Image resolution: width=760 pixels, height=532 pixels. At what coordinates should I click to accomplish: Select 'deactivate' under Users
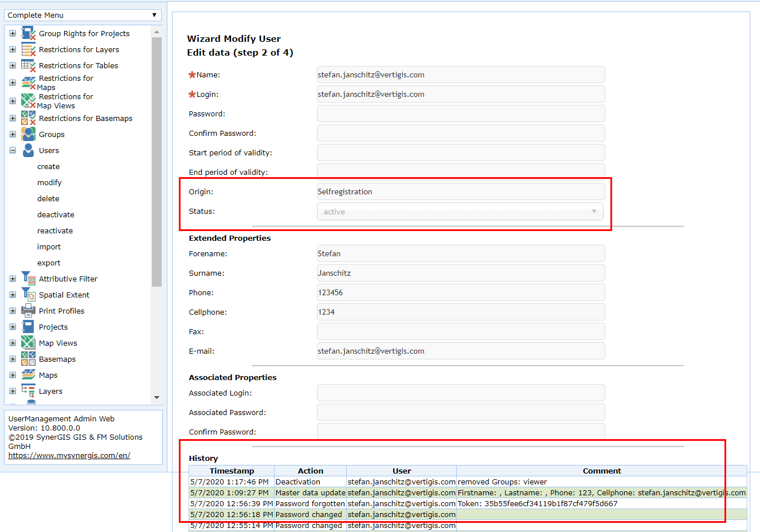tap(56, 215)
